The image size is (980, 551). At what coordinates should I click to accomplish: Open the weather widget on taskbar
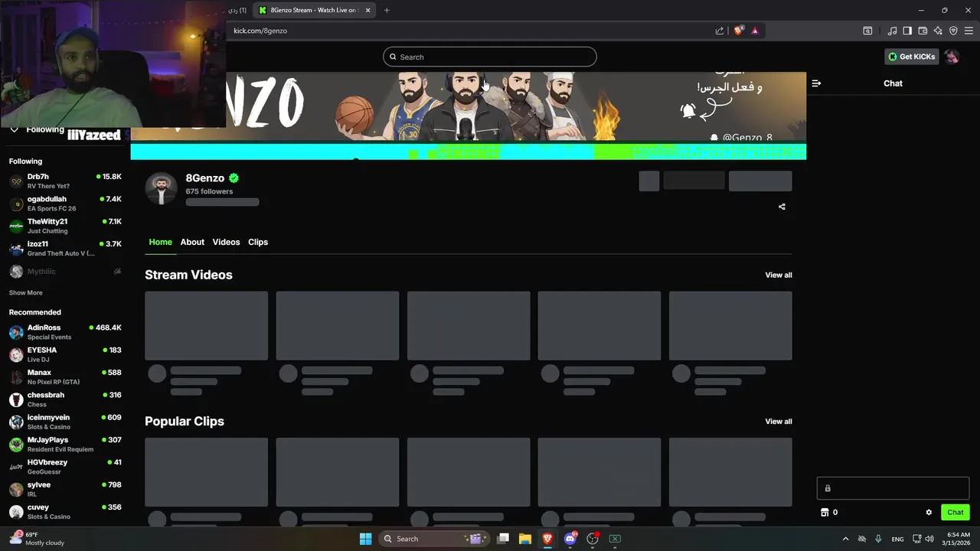[37, 539]
